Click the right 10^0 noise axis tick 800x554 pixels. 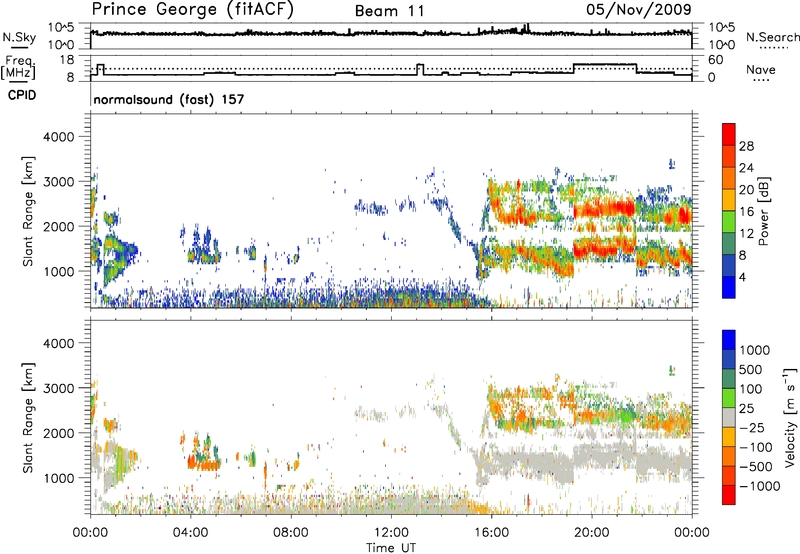pyautogui.click(x=721, y=45)
